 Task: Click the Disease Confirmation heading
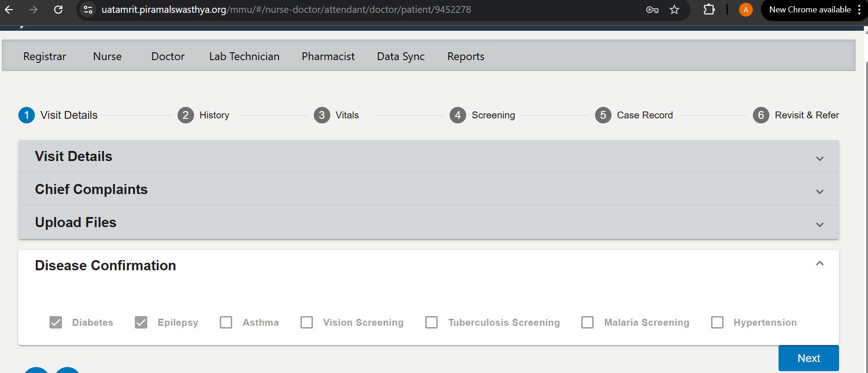click(x=106, y=266)
